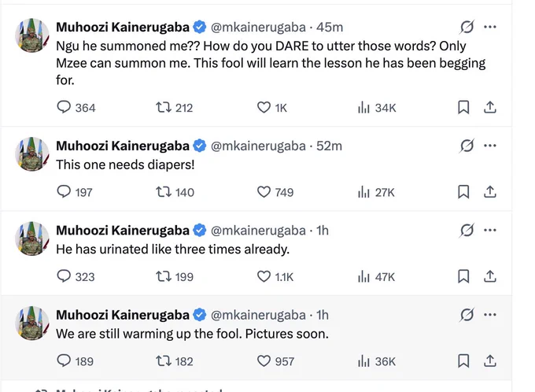The width and height of the screenshot is (535, 392).
Task: Open Muhoozi Kainerugaba name on 45m tweet
Action: click(x=123, y=27)
